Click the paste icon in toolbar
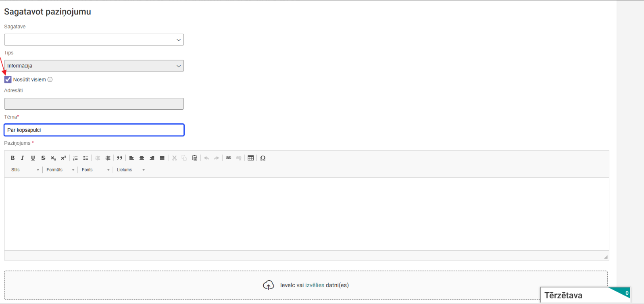Viewport: 644px width, 304px height. coord(195,158)
